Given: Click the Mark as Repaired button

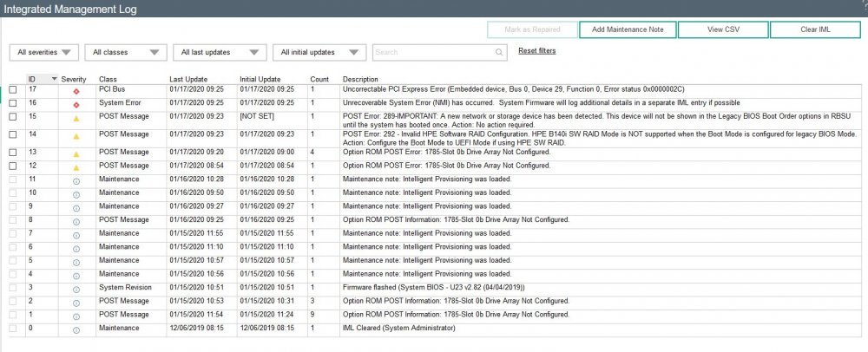Looking at the screenshot, I should 532,29.
